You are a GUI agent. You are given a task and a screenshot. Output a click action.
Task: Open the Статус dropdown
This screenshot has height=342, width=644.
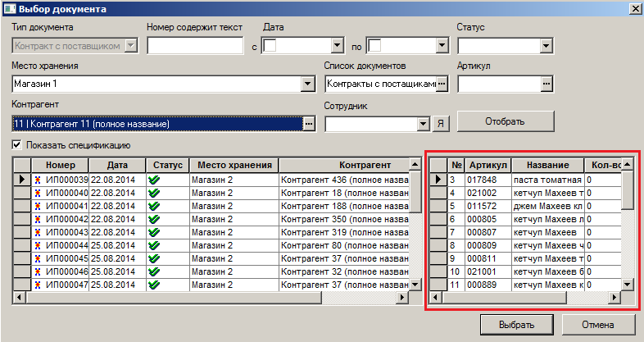pos(546,46)
